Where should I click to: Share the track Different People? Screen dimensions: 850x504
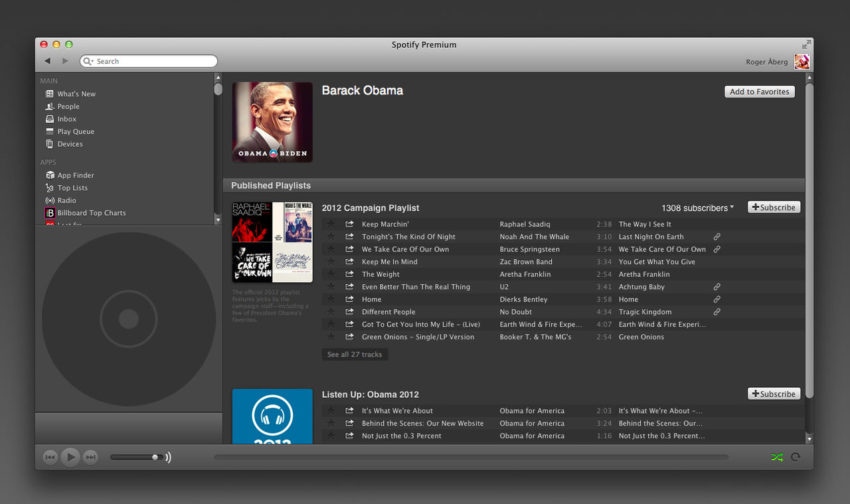coord(349,311)
